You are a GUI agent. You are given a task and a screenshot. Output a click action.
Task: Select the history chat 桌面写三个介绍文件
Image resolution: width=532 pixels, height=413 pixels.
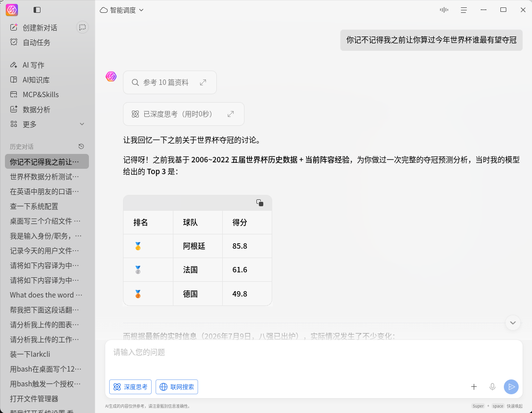(47, 221)
